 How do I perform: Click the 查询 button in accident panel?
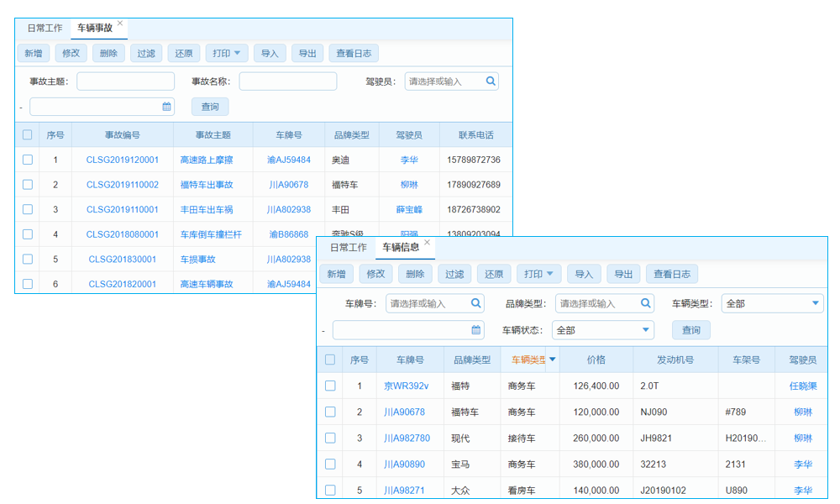pyautogui.click(x=209, y=106)
